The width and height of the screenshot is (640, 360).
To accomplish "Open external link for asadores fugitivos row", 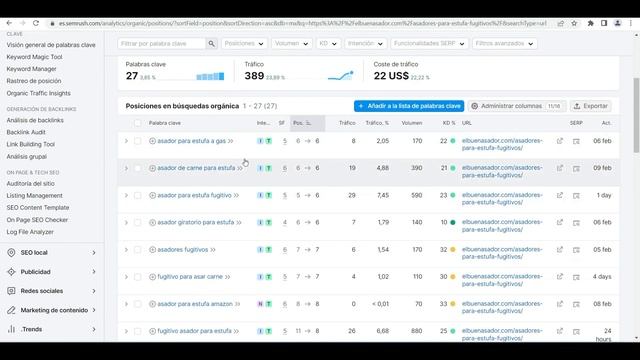I will pyautogui.click(x=560, y=250).
